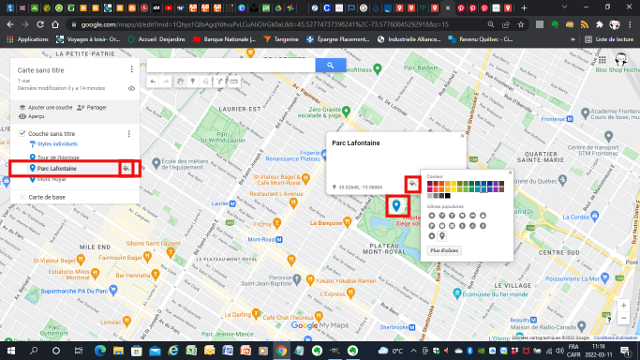The image size is (640, 360).
Task: Open the Aperçu preview
Action: pyautogui.click(x=32, y=116)
